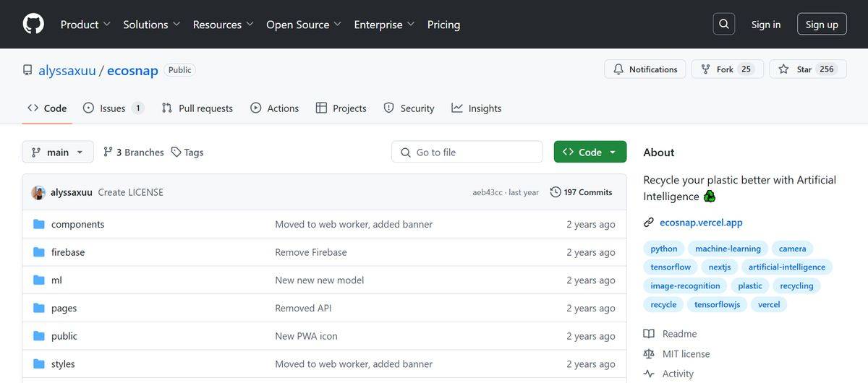Expand the green Code dropdown

point(590,152)
